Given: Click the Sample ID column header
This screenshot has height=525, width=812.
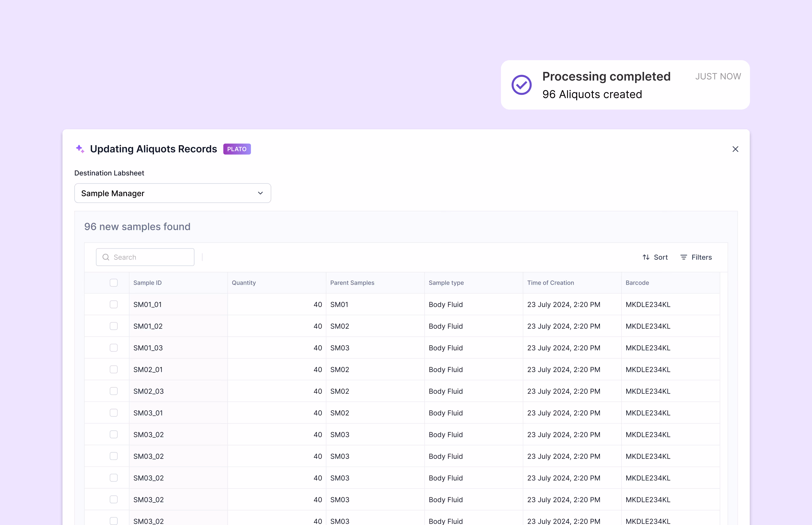Looking at the screenshot, I should point(148,283).
